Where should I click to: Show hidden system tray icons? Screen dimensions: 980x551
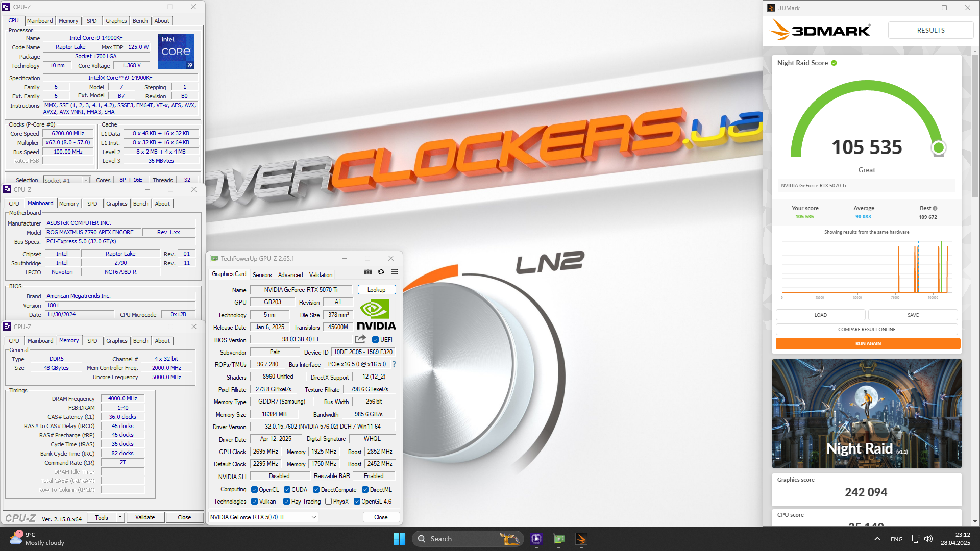click(877, 539)
